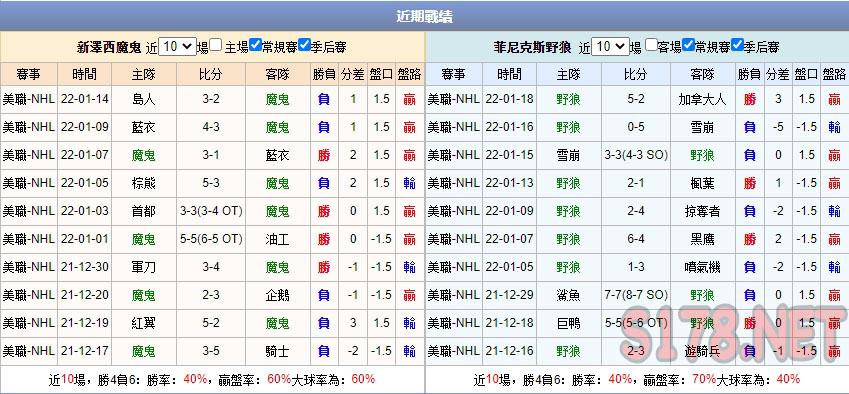Click the score 3-2
849x394 pixels.
tap(211, 99)
